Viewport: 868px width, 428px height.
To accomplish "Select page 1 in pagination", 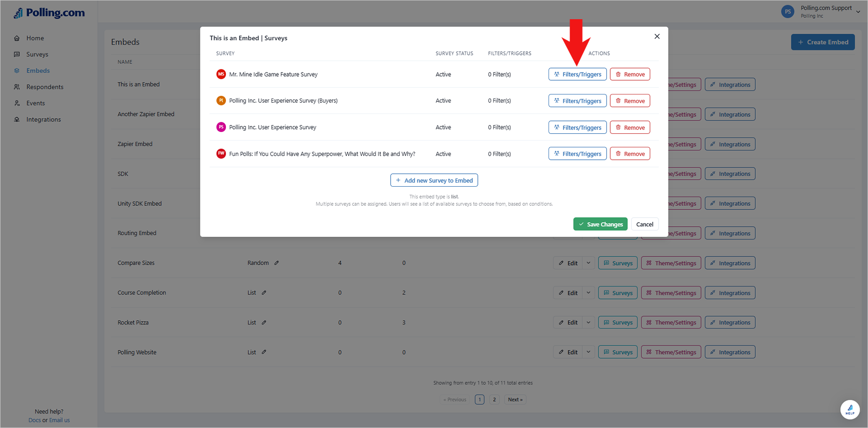I will (x=479, y=400).
